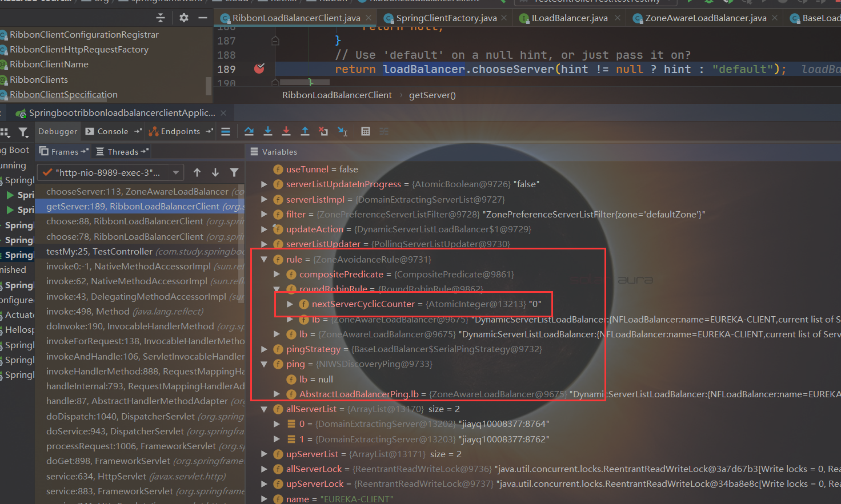Screen dimensions: 841x504
Task: Expand the pingStrategy variable node
Action: [x=264, y=349]
